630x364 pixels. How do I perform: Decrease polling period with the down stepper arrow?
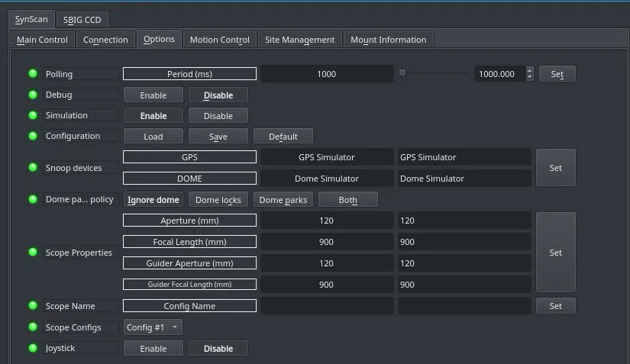click(529, 77)
